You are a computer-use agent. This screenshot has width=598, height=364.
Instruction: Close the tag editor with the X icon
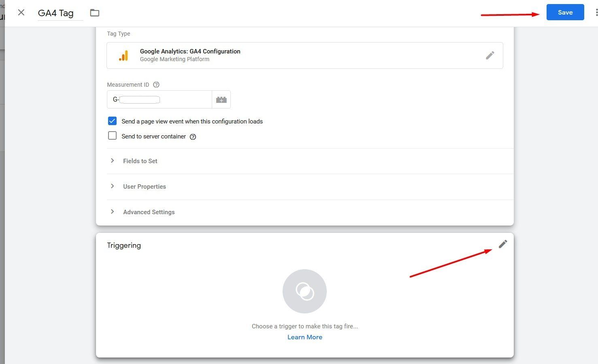(21, 13)
